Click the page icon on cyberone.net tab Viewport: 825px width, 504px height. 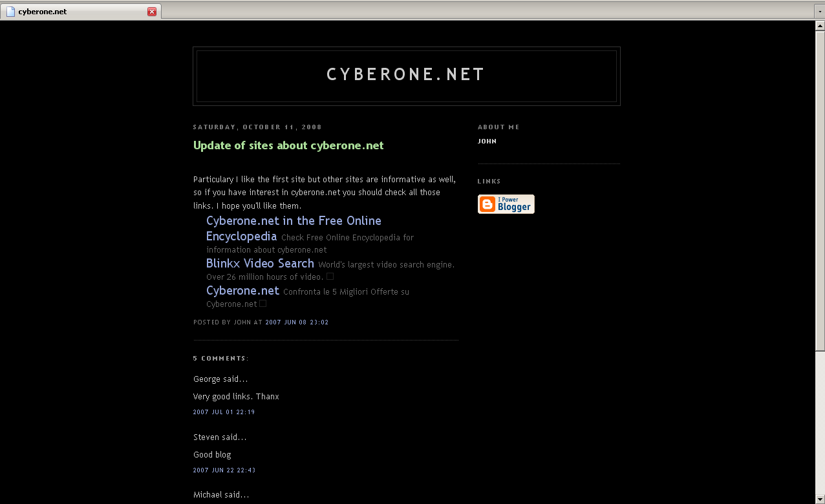(x=10, y=12)
